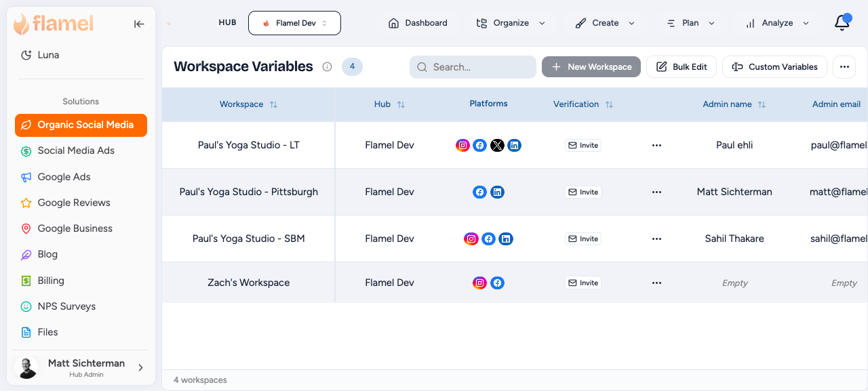Click the Facebook icon in the Pittsburgh row
The height and width of the screenshot is (391, 868).
point(479,192)
